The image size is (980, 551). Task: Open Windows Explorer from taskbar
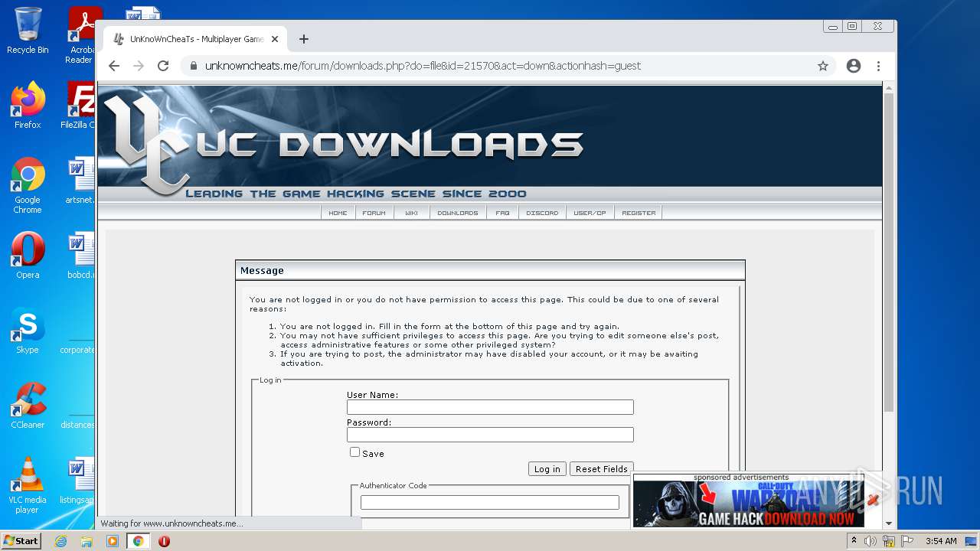[x=87, y=541]
